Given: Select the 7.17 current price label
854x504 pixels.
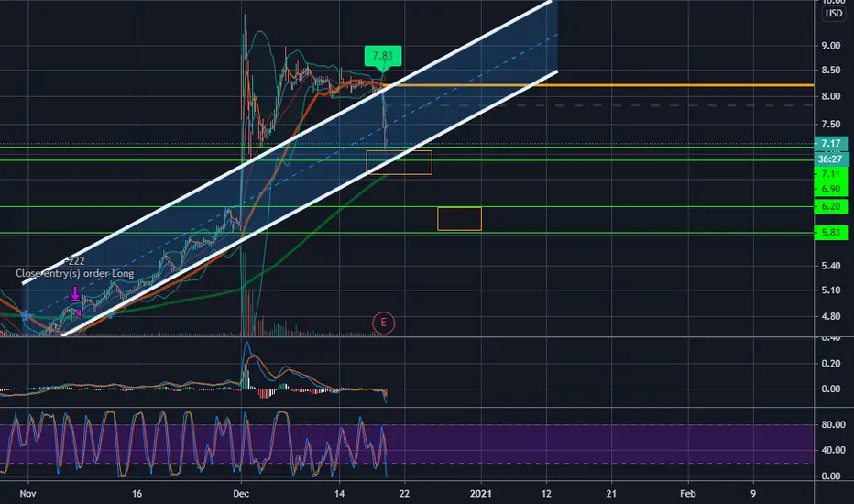Looking at the screenshot, I should click(830, 143).
